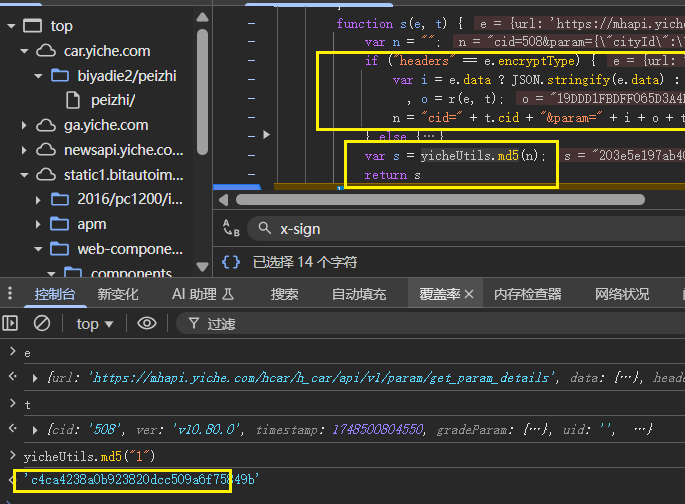
Task: Click the md5 hash result string
Action: [x=141, y=480]
